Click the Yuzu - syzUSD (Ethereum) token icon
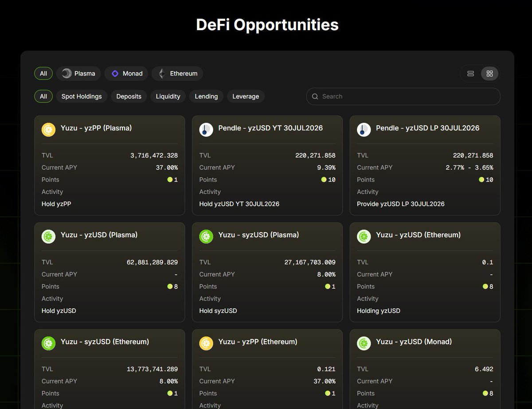Screen dimensions: 532x409 [48, 343]
